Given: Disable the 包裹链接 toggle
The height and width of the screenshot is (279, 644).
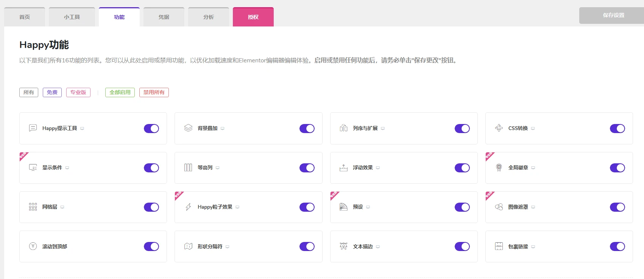Looking at the screenshot, I should [617, 246].
